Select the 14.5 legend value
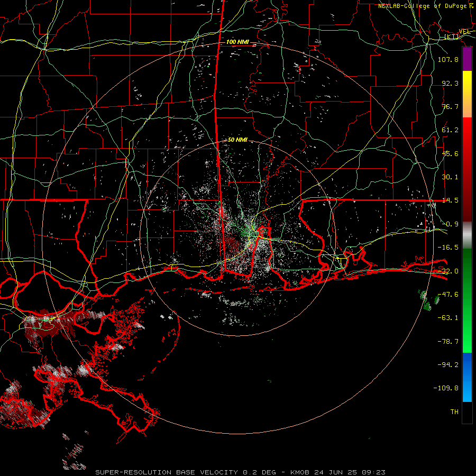The height and width of the screenshot is (476, 476). [x=450, y=200]
